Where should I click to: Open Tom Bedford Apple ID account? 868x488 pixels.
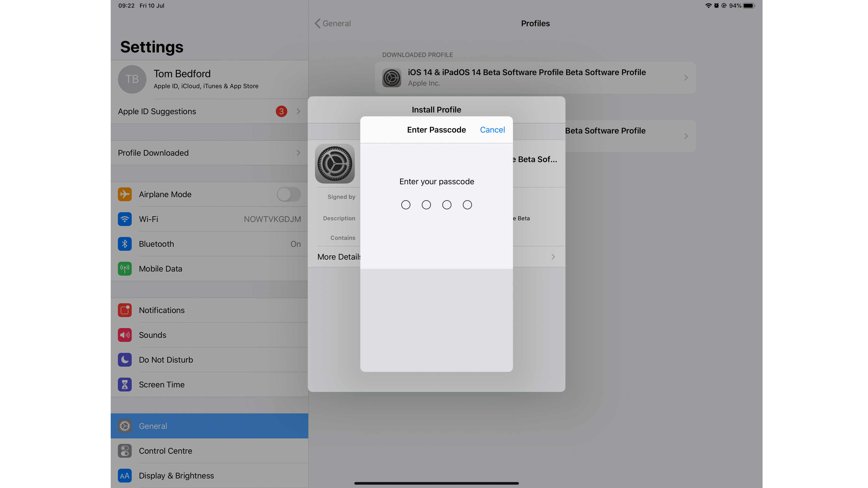tap(209, 79)
